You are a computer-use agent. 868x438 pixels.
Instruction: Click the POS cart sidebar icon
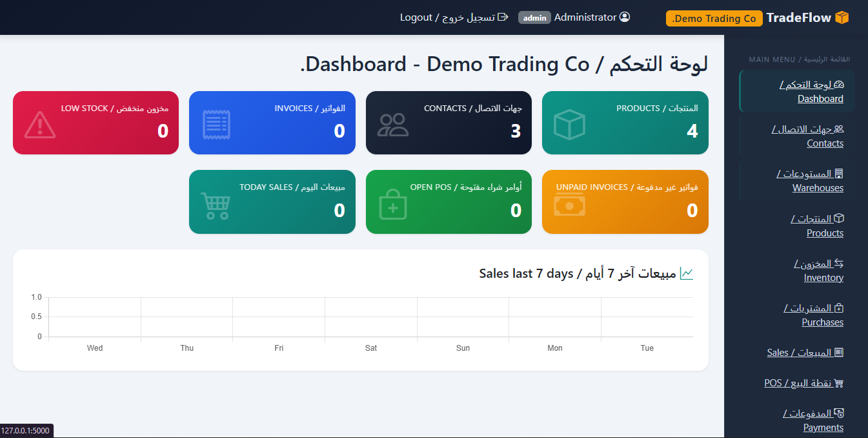(839, 383)
